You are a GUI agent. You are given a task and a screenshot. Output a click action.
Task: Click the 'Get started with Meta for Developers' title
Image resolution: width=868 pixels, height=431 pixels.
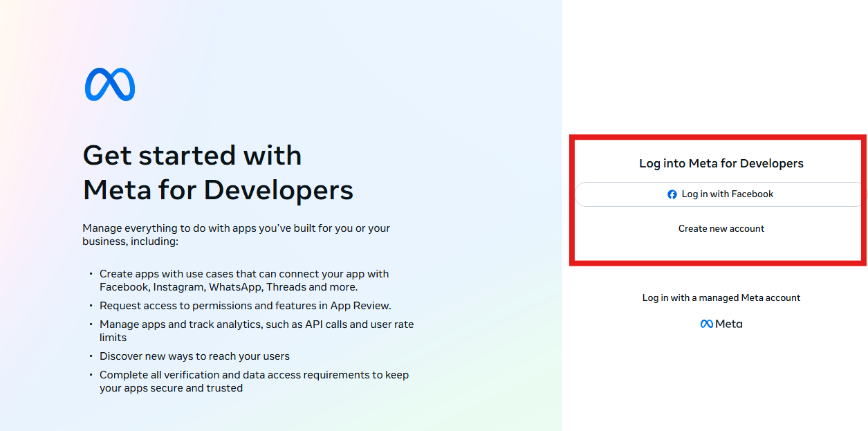coord(218,172)
